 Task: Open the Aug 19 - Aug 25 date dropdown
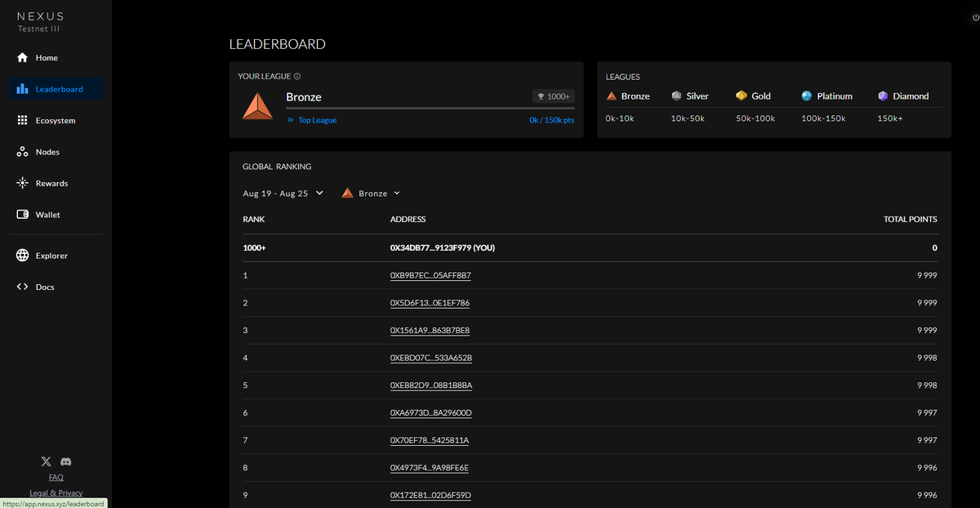coord(283,194)
